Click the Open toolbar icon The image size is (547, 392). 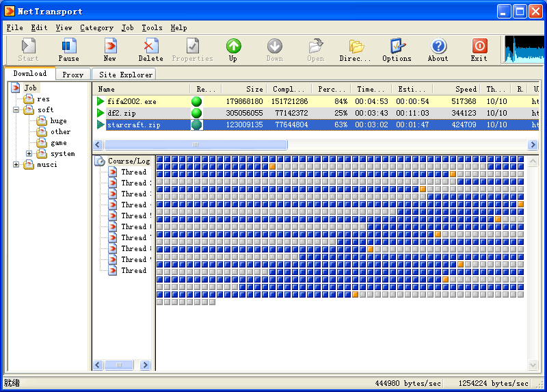click(x=316, y=46)
